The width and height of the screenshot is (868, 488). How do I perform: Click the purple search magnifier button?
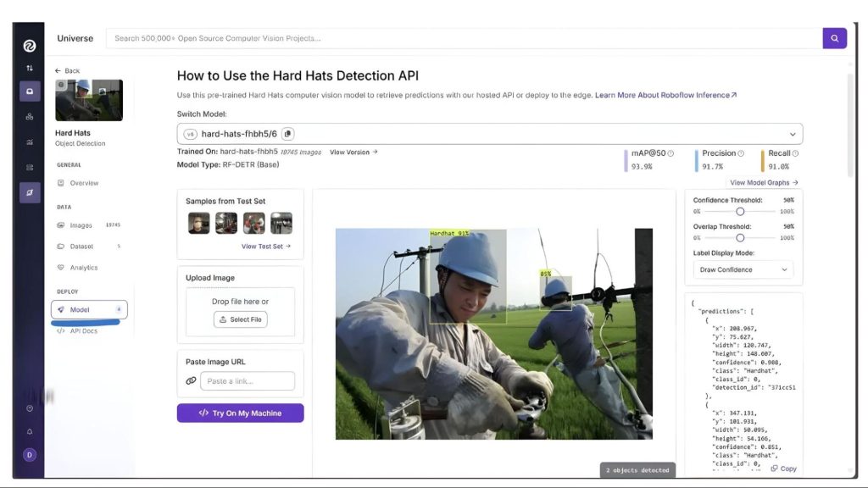click(834, 38)
